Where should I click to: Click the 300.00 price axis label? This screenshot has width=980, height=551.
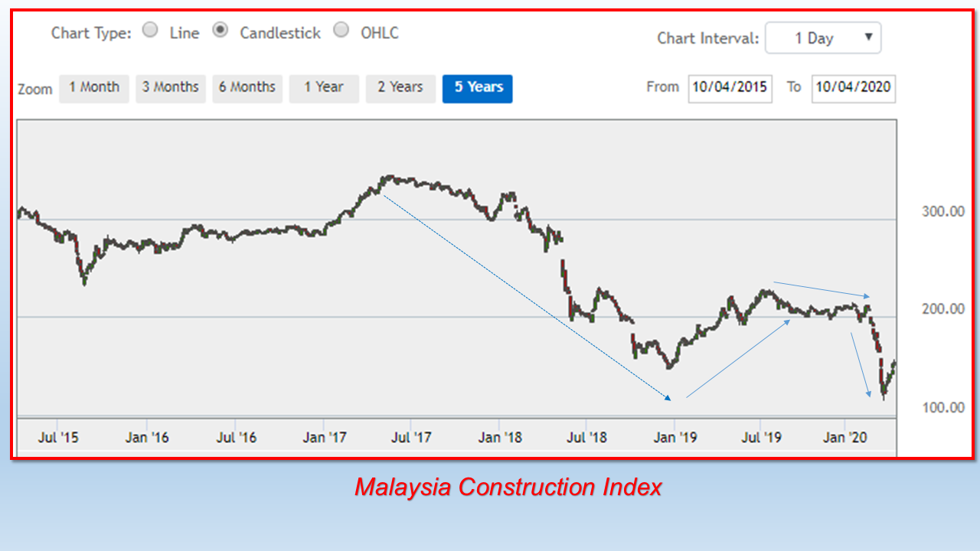click(941, 212)
